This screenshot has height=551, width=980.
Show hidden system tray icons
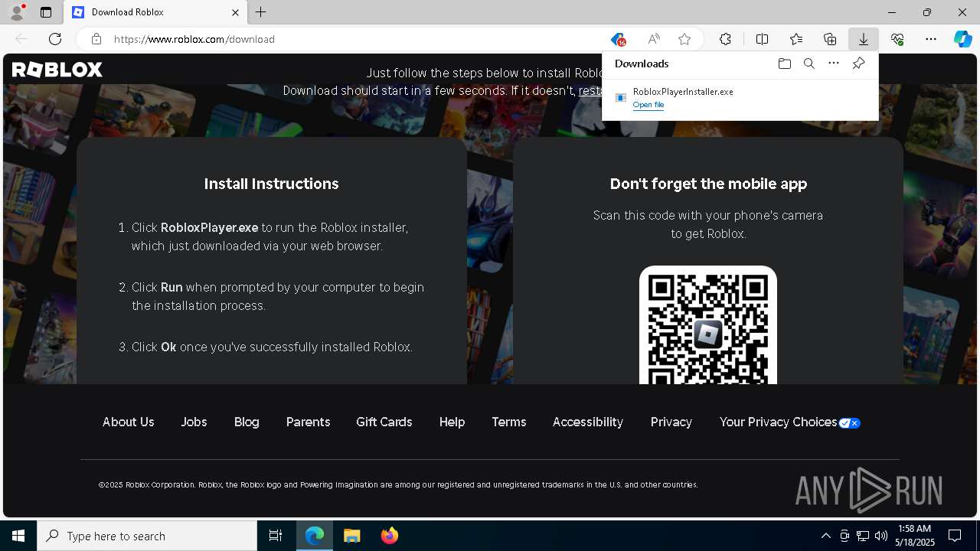click(825, 536)
